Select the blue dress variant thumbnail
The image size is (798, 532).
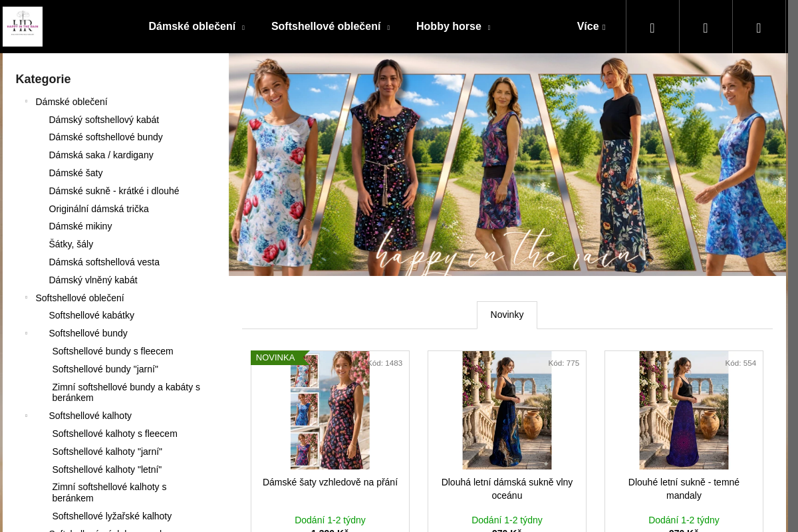click(x=305, y=410)
